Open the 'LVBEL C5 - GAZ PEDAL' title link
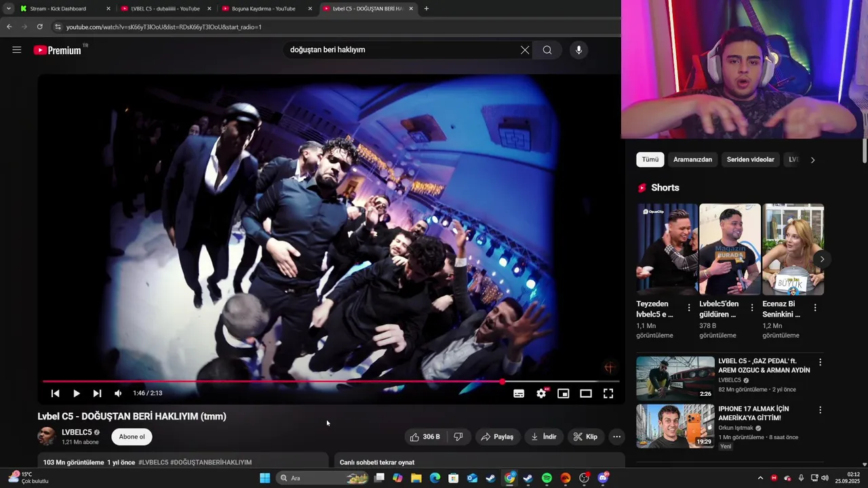 click(x=764, y=366)
